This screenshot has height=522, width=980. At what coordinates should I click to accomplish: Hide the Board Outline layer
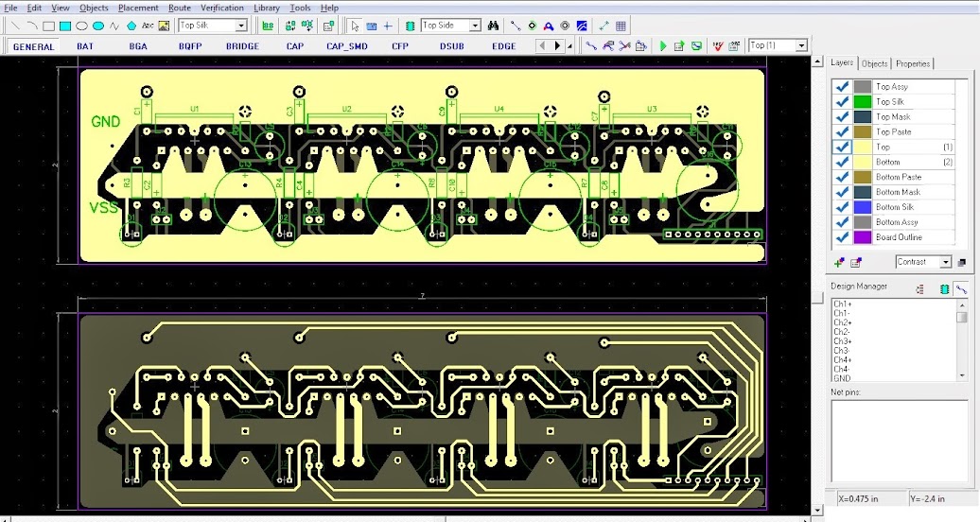tap(841, 237)
